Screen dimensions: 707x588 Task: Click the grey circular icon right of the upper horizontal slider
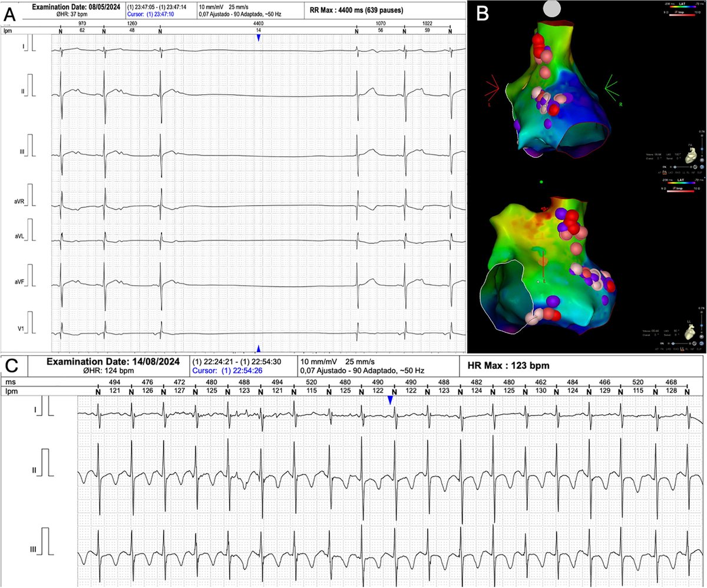pos(695,167)
